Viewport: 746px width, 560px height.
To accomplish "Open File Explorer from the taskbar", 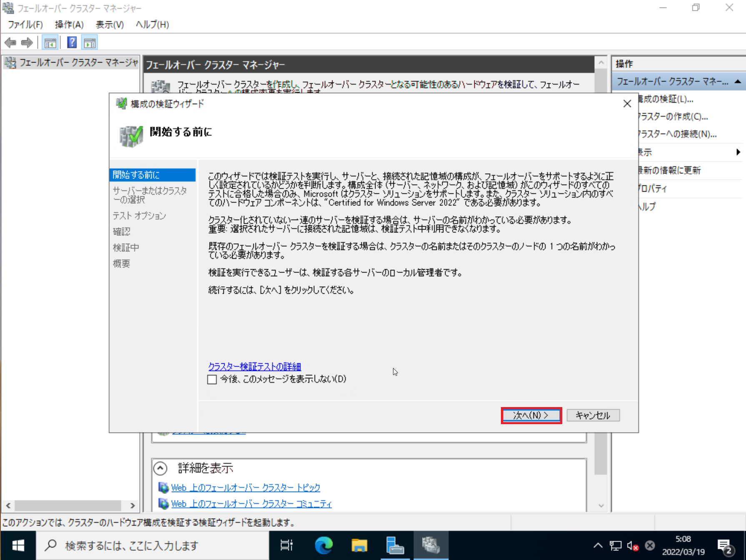I will [x=359, y=545].
